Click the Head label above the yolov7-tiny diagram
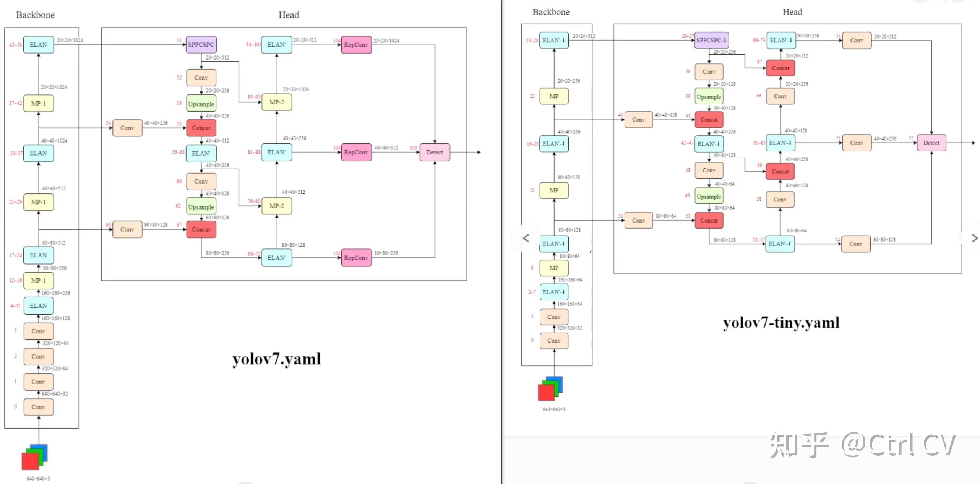980x484 pixels. [x=792, y=12]
